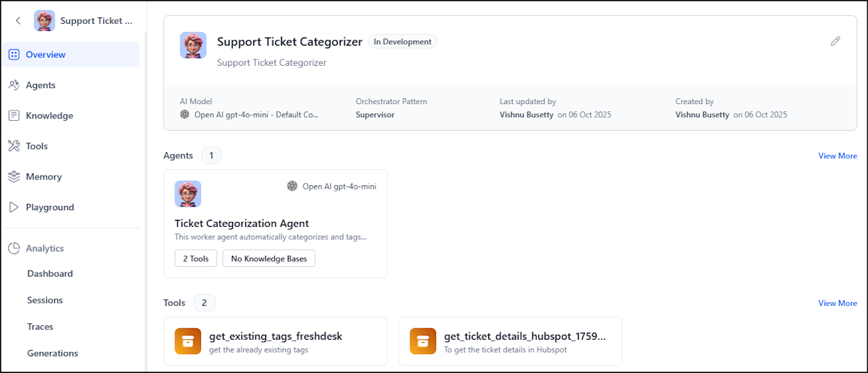
Task: Click the get_existing_tags_freshdesk orange tool icon
Action: (188, 341)
